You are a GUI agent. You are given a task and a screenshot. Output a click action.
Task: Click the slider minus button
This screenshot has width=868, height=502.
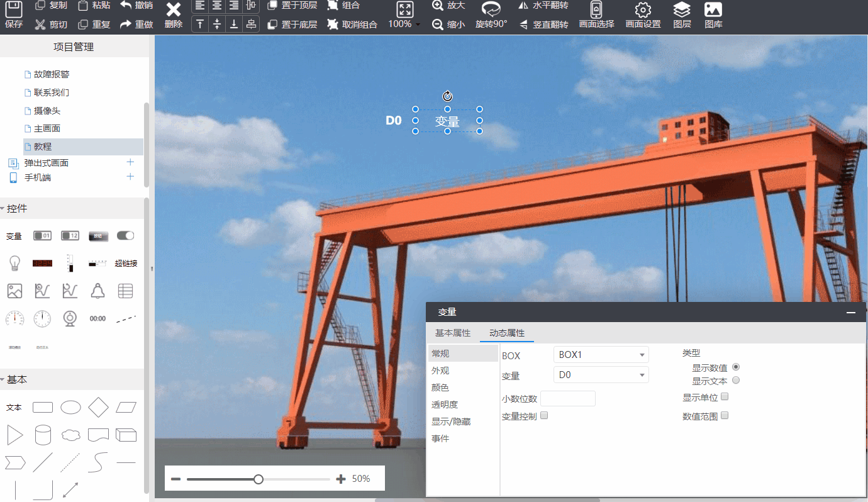pos(175,479)
